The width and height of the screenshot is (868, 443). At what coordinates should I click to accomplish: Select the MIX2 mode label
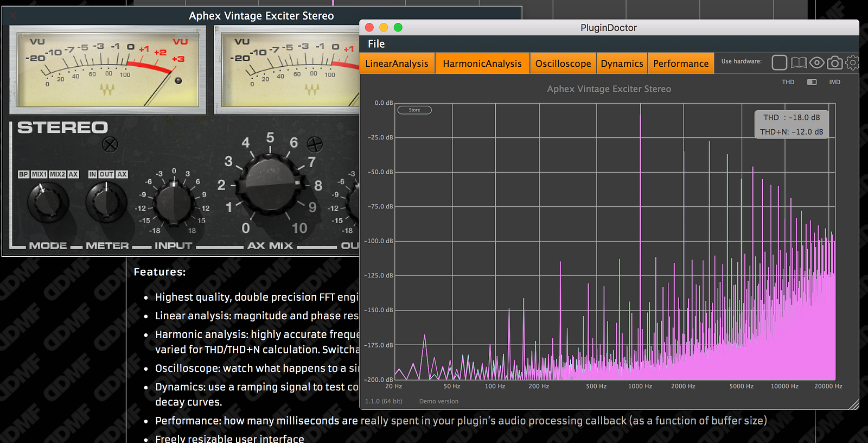pos(58,174)
